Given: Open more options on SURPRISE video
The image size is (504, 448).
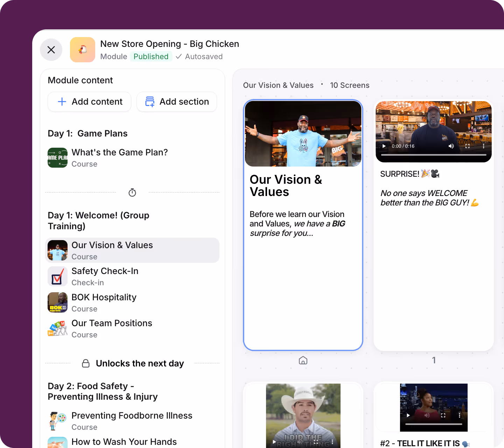Looking at the screenshot, I should [484, 146].
